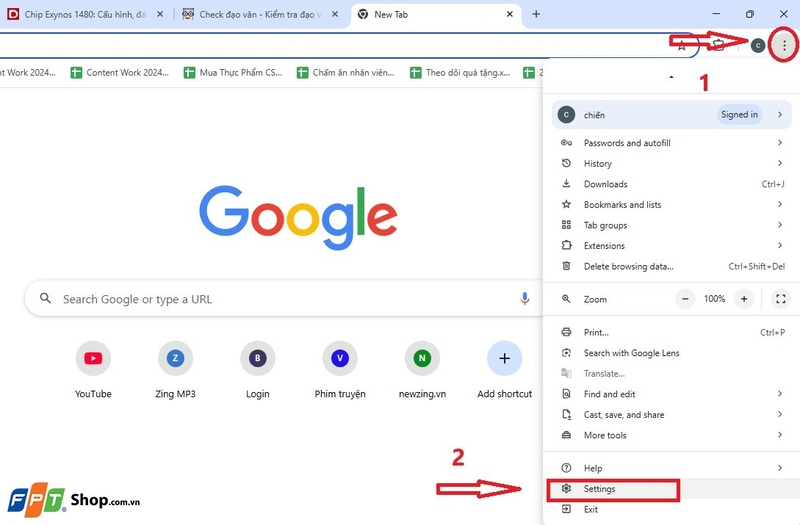Open the History submenu

coord(671,163)
